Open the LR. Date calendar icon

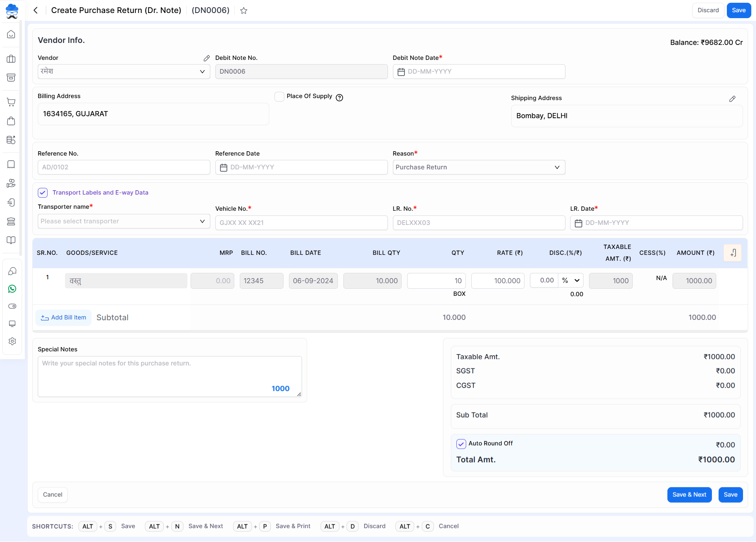[x=578, y=223]
